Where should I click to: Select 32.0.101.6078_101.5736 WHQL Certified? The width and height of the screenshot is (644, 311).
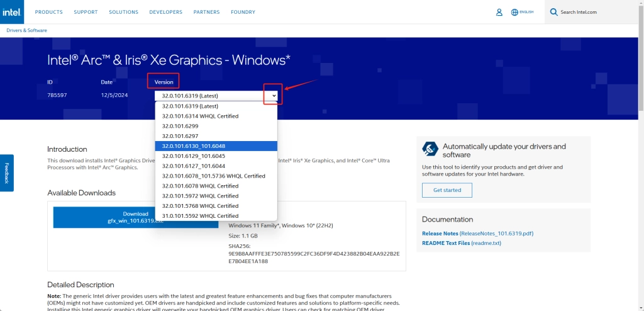click(216, 176)
